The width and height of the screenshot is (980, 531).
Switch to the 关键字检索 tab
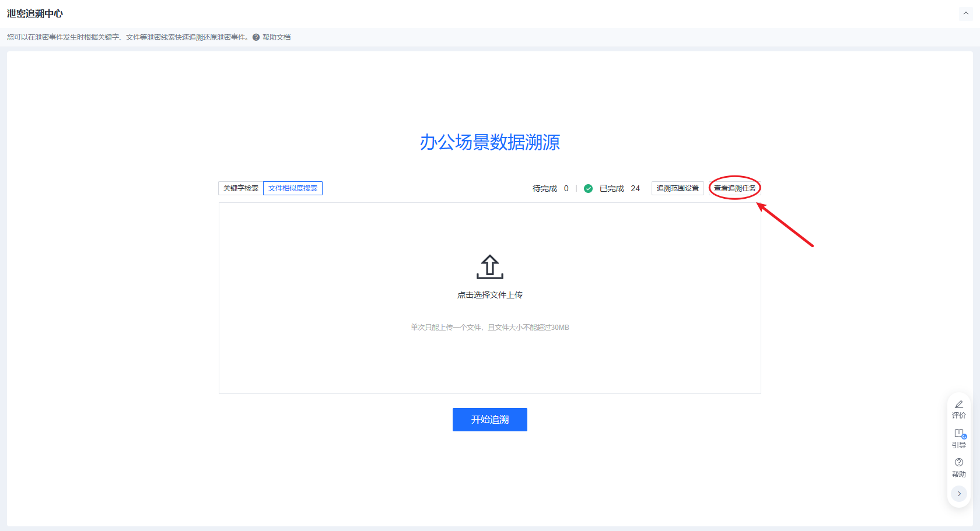(x=241, y=188)
